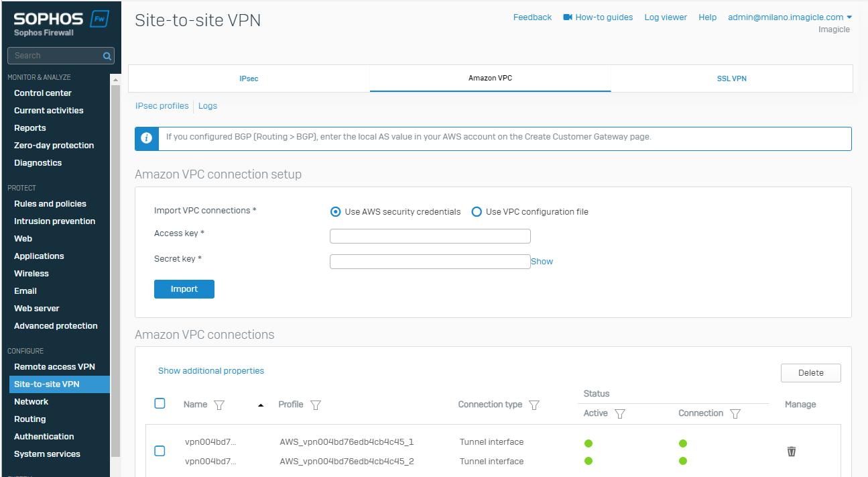This screenshot has width=868, height=477.
Task: Click the trash icon to delete VPN row
Action: (x=792, y=452)
